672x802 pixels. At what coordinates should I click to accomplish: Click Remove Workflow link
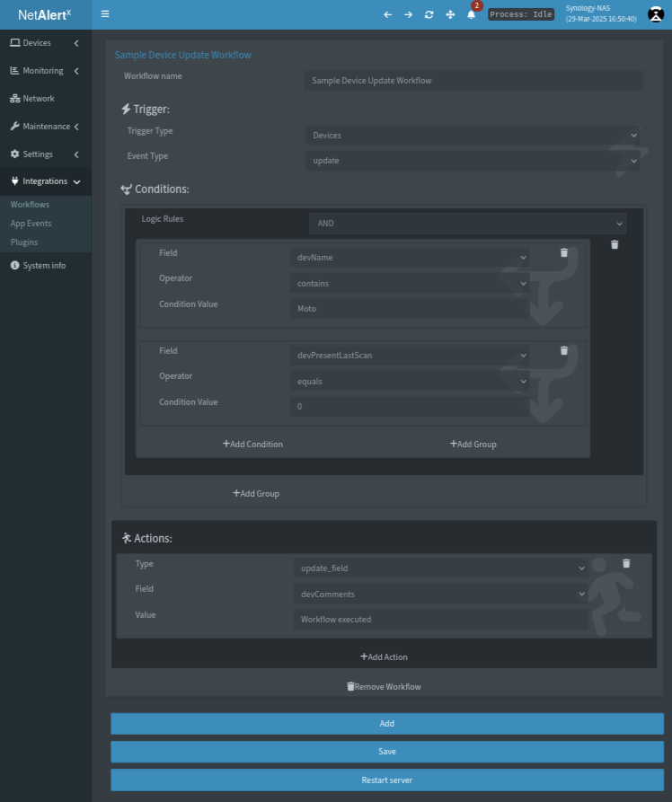(384, 687)
